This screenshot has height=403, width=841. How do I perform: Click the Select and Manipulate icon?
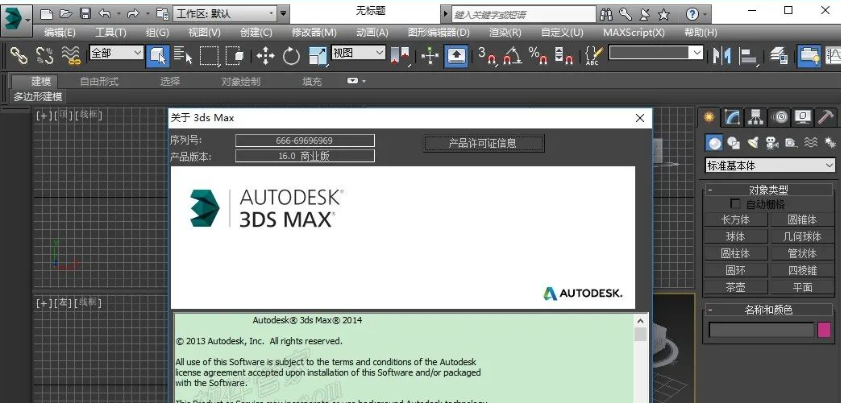coord(430,56)
